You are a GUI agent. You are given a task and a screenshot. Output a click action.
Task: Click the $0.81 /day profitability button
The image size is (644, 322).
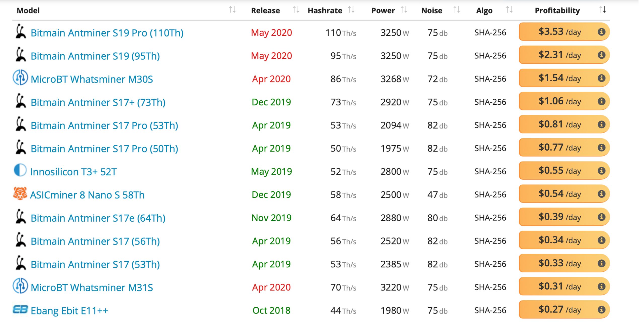click(564, 124)
